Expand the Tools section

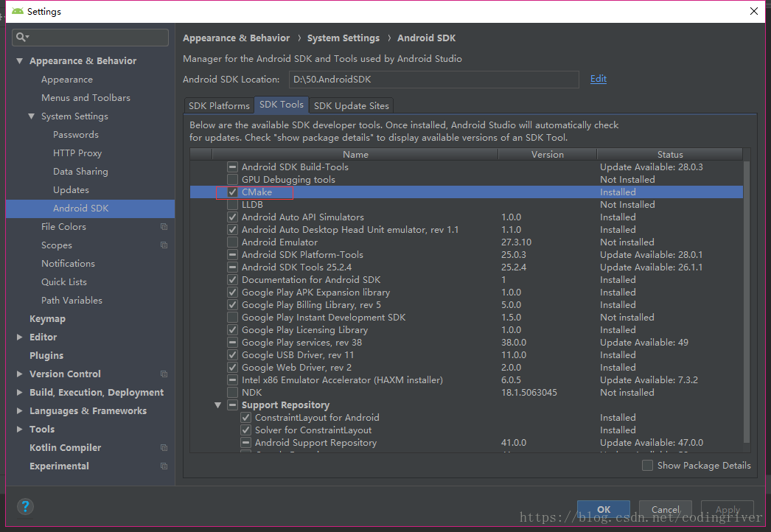(20, 430)
